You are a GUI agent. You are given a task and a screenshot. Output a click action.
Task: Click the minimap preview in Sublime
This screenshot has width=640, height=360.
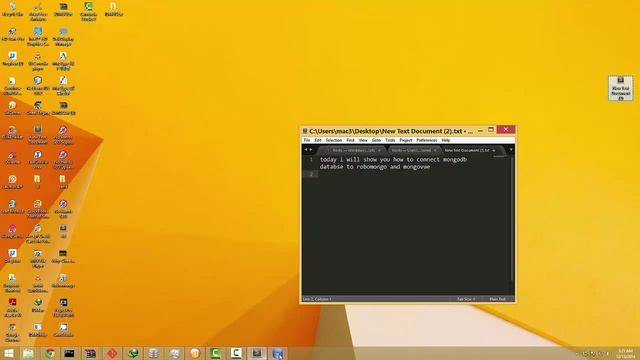click(x=500, y=156)
